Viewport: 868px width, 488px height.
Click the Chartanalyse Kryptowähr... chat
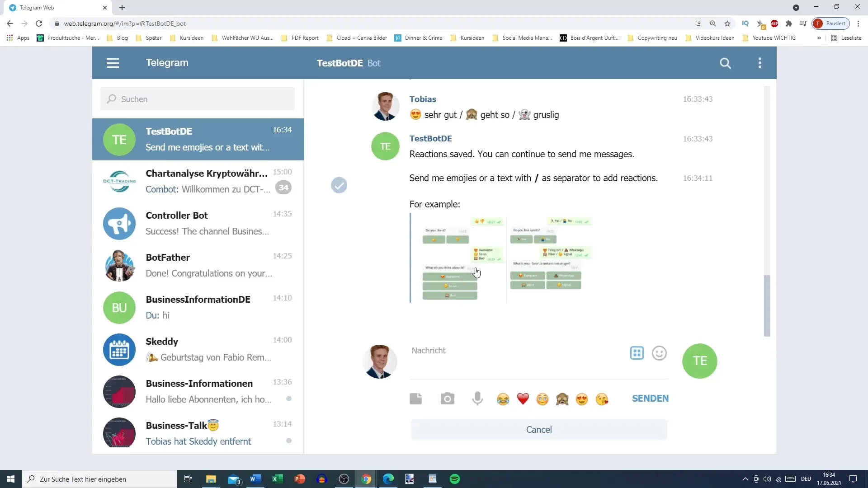[x=199, y=181]
